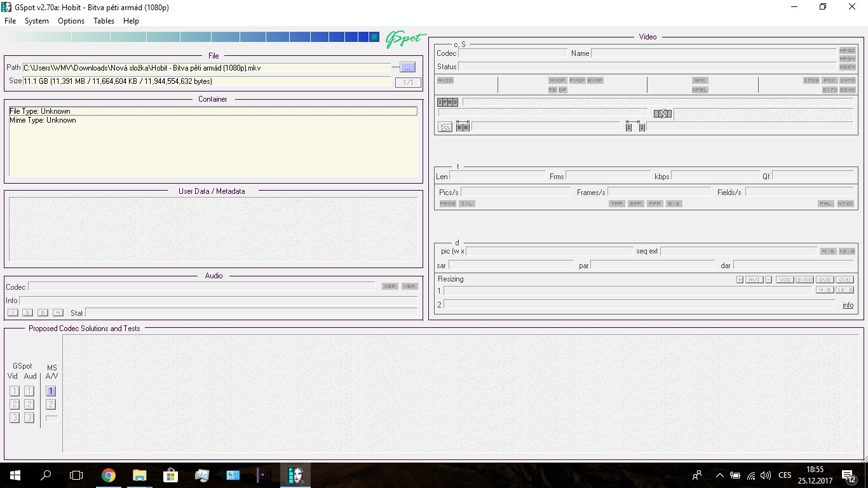Click the file Size field
This screenshot has height=488, width=868.
(207, 81)
